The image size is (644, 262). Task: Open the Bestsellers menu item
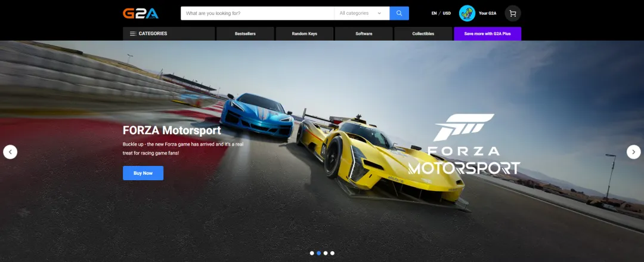[245, 34]
